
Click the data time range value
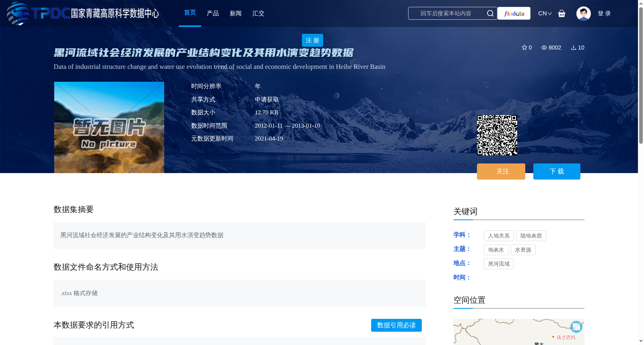[x=287, y=126]
